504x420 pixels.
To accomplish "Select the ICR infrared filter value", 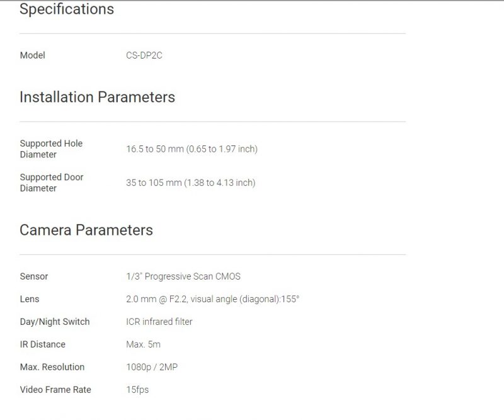I will [x=159, y=322].
